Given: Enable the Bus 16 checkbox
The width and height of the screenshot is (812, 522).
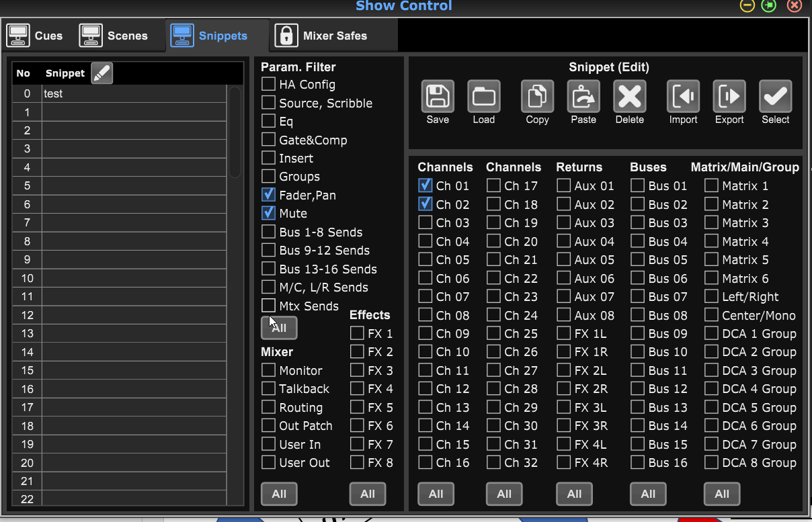Looking at the screenshot, I should pos(637,462).
